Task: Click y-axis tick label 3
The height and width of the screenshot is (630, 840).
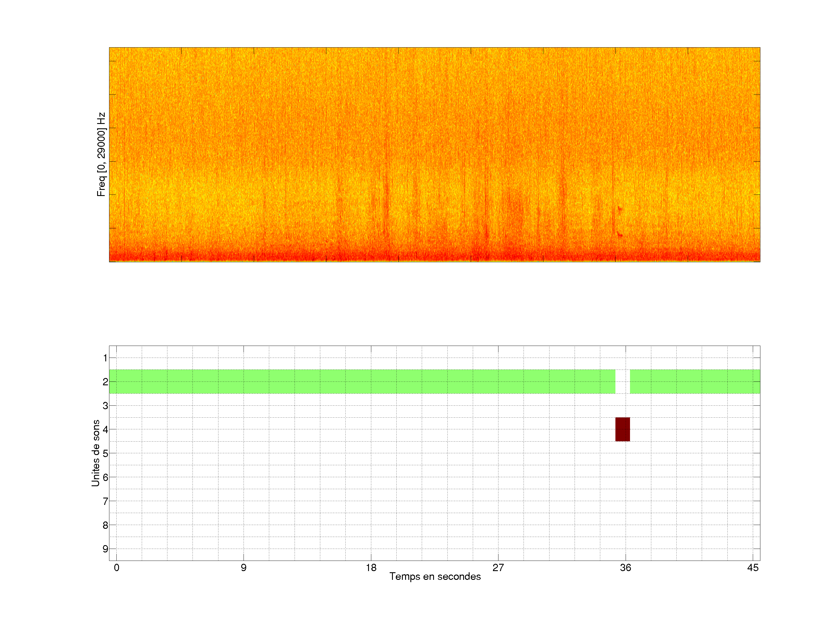Action: coord(105,406)
